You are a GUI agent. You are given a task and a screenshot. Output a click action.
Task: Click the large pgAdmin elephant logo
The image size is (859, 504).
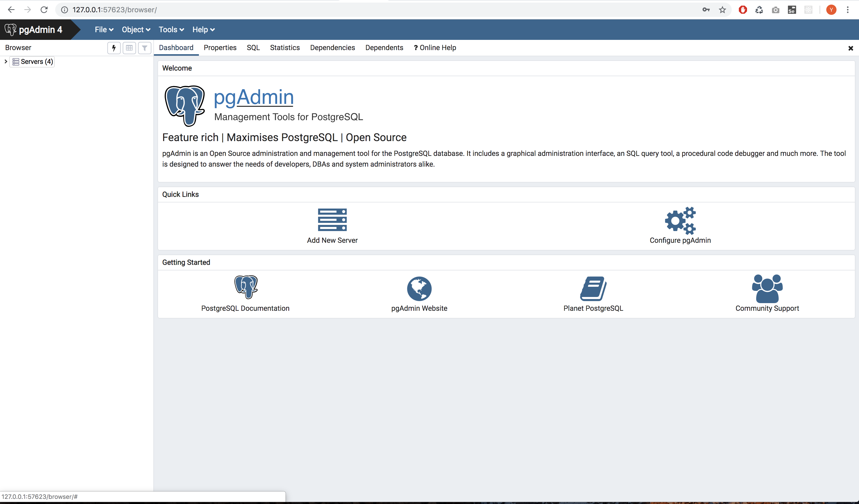(x=184, y=106)
